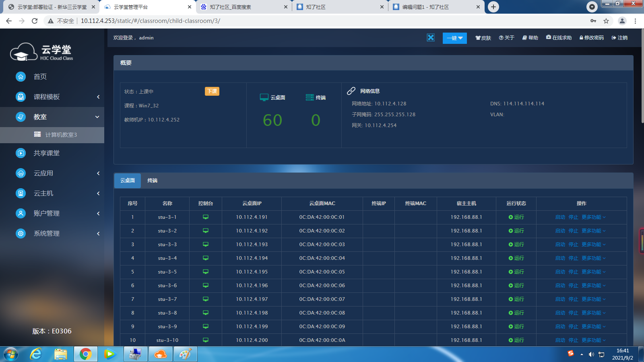The height and width of the screenshot is (362, 644).
Task: Open console for stu-3-2
Action: pyautogui.click(x=206, y=231)
